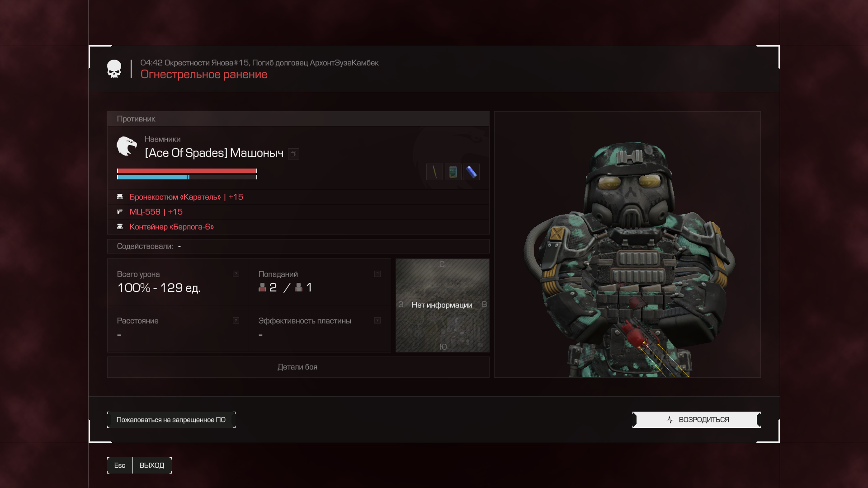The width and height of the screenshot is (868, 488).
Task: Open help tooltip for Всего урона
Action: pos(236,274)
